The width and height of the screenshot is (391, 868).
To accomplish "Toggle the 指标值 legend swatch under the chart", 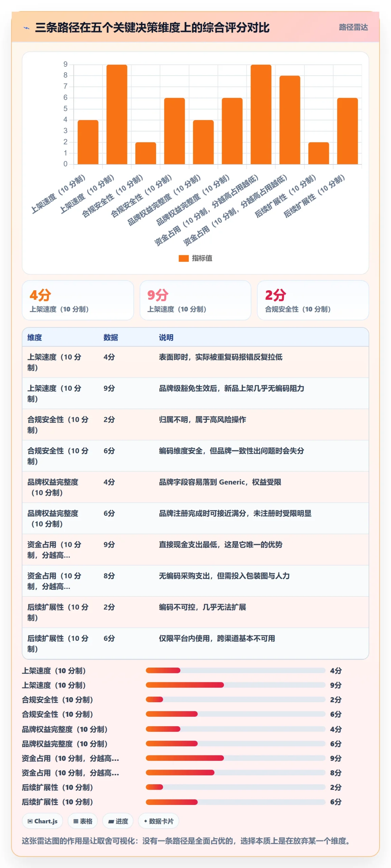I will [184, 258].
